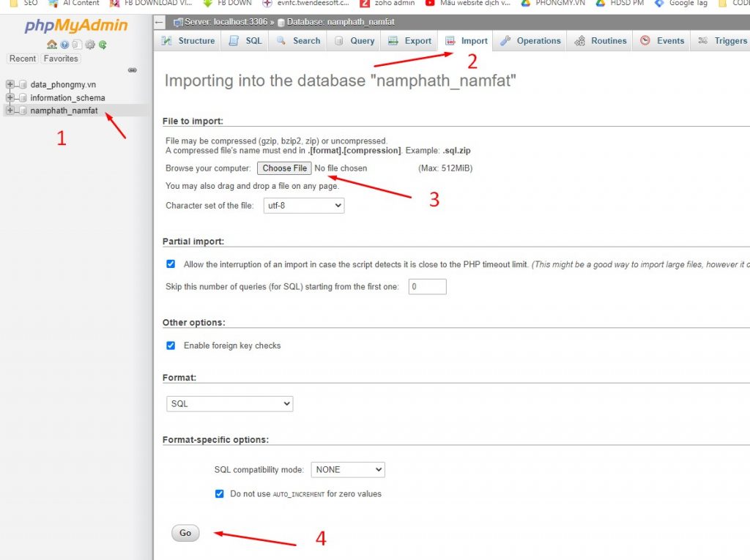
Task: Click the SQL docs icon next to the home icon
Action: pos(77,45)
